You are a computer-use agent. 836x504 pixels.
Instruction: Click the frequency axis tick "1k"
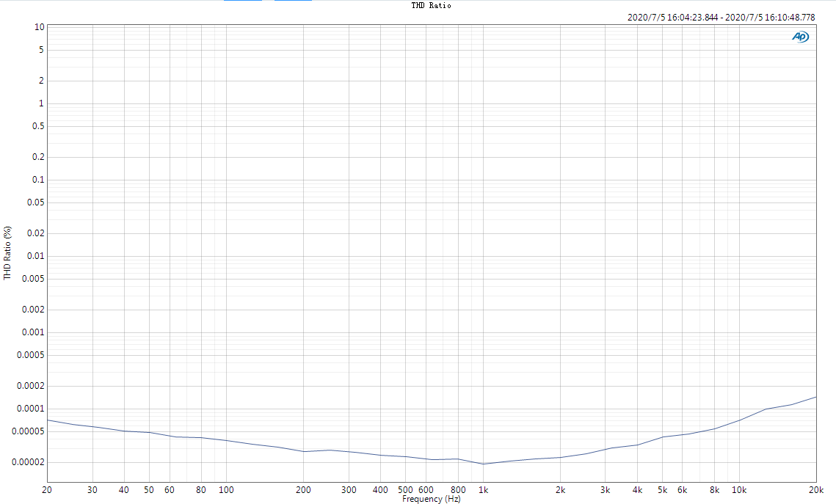point(483,489)
